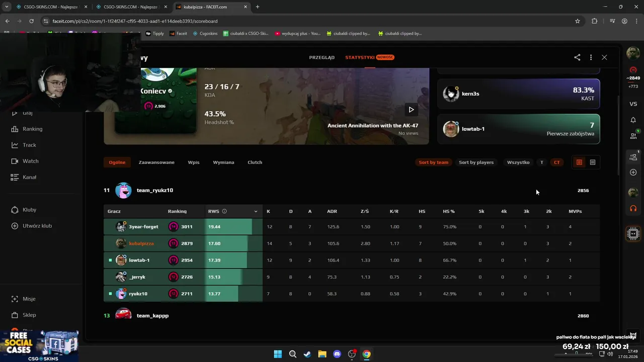Reload the page in Chrome
The image size is (644, 362).
coord(32,21)
